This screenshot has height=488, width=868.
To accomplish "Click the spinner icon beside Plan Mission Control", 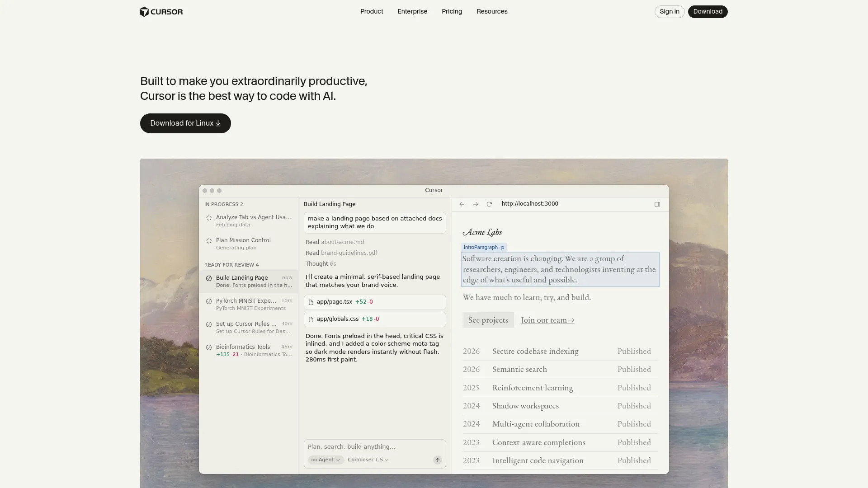I will (x=208, y=241).
